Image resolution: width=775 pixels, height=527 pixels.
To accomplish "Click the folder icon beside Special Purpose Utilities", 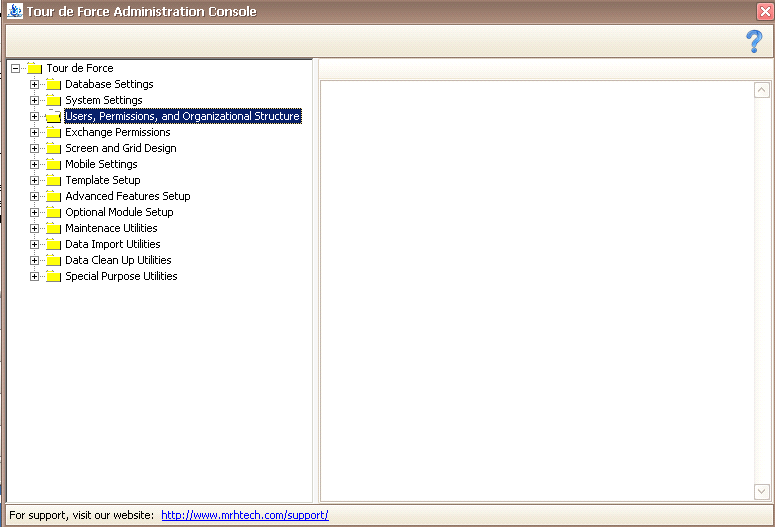I will [x=53, y=276].
